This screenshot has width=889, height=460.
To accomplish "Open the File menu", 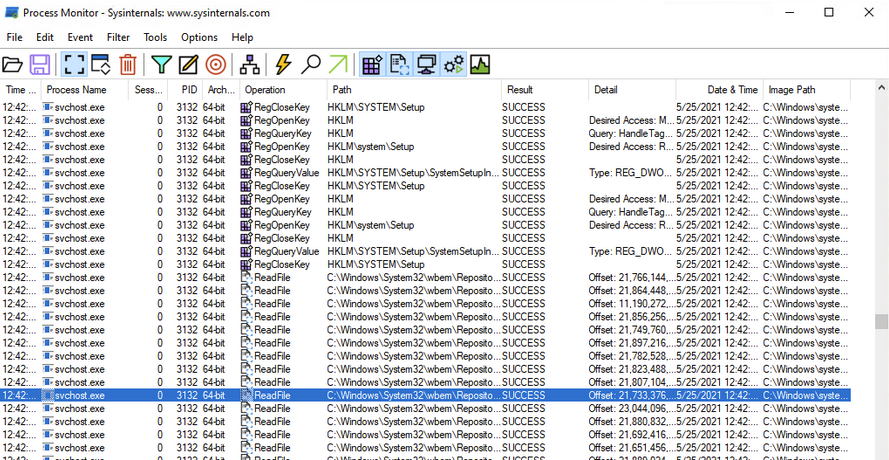I will pos(15,37).
